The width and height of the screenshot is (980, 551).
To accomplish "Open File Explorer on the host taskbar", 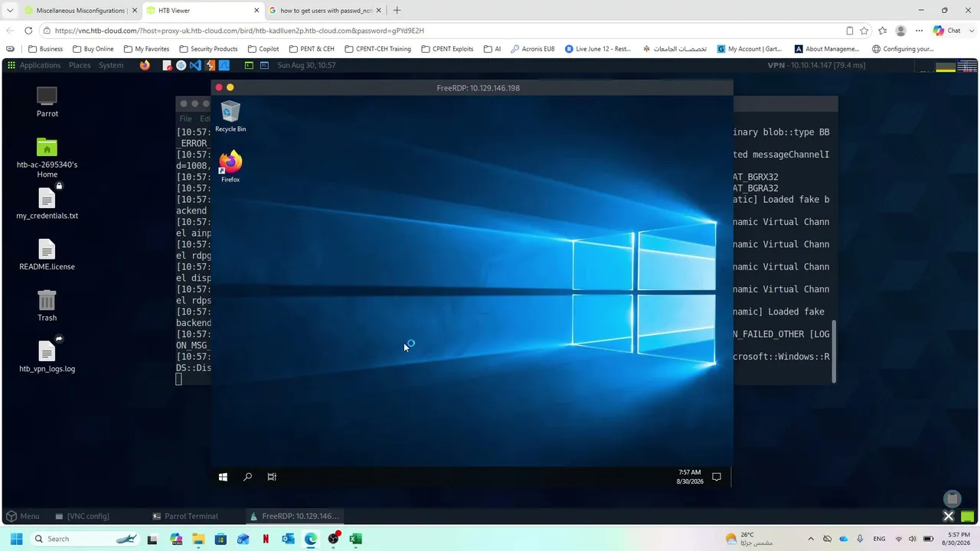I will (x=198, y=539).
